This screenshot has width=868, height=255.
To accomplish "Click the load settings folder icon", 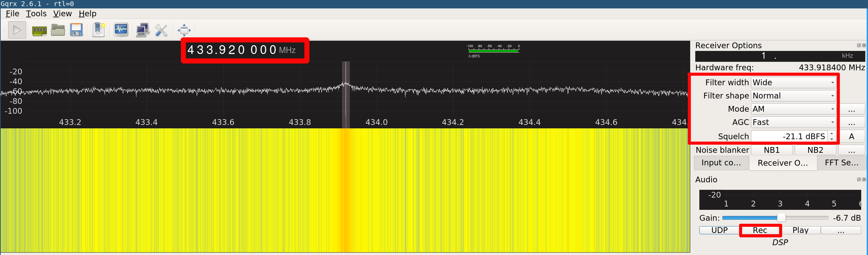I will 58,30.
